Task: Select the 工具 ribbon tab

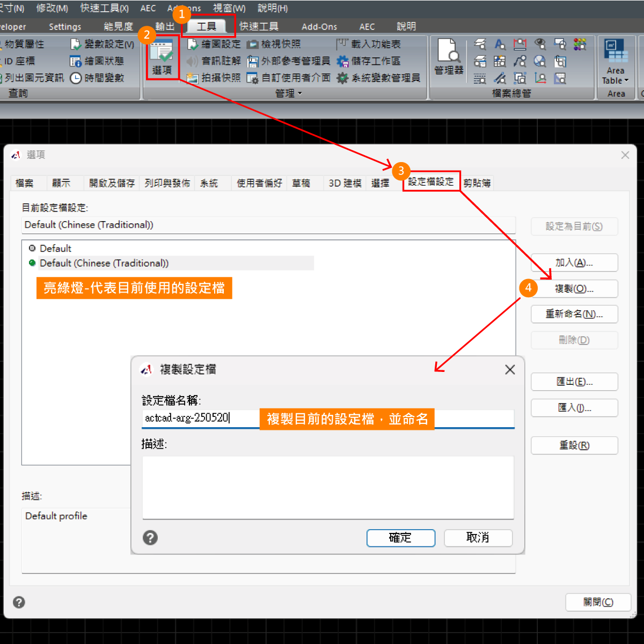Action: point(207,26)
